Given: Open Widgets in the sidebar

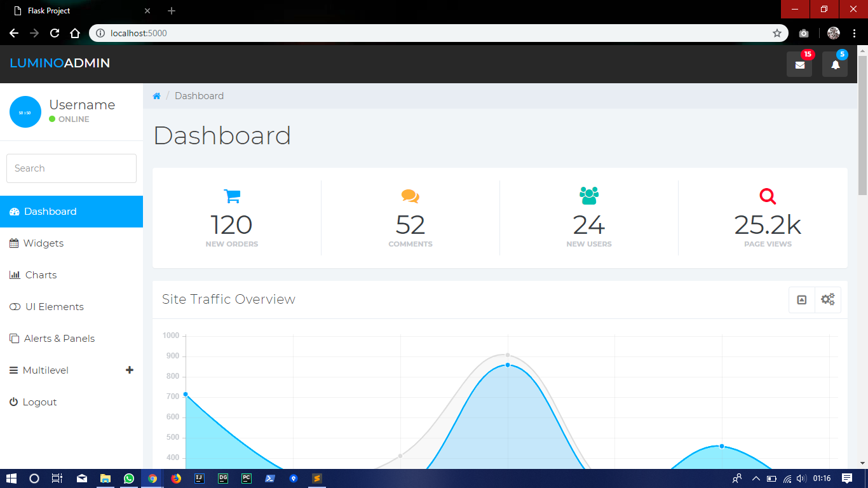Looking at the screenshot, I should pos(71,243).
